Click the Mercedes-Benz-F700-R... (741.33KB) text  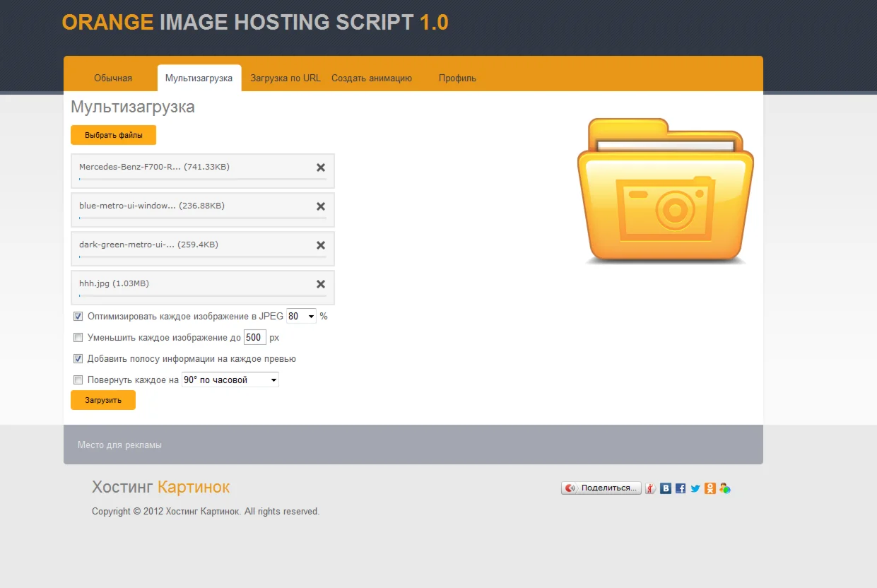154,167
